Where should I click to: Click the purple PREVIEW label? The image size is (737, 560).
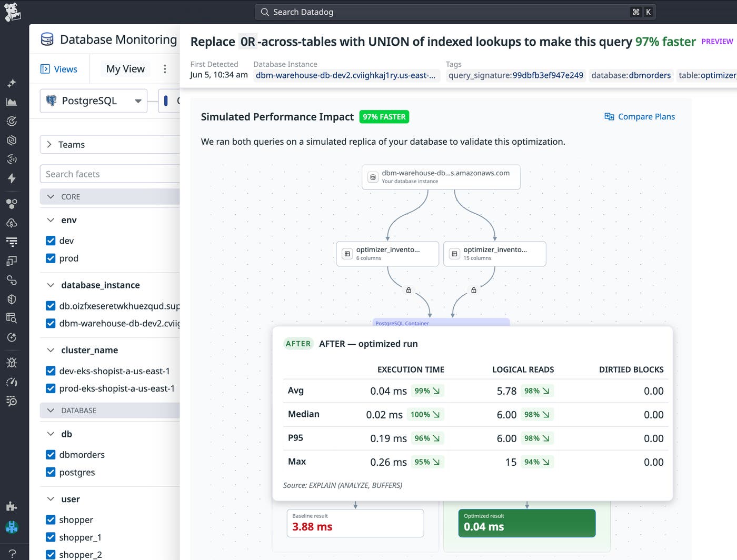click(717, 42)
